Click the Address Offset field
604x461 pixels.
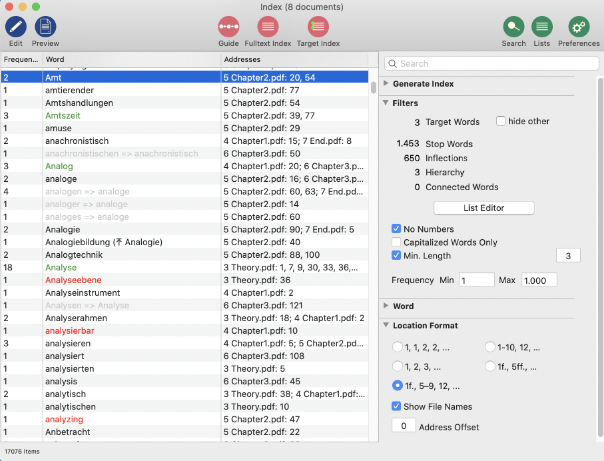click(404, 426)
